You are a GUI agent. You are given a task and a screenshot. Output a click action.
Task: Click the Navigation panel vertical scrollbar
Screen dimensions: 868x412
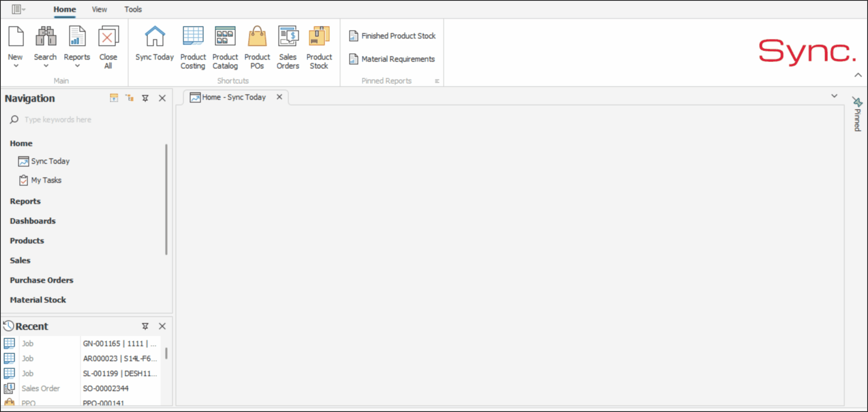click(166, 200)
